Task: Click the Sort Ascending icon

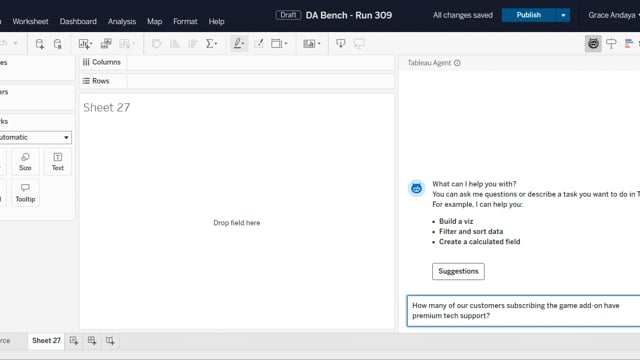Action: (x=175, y=44)
